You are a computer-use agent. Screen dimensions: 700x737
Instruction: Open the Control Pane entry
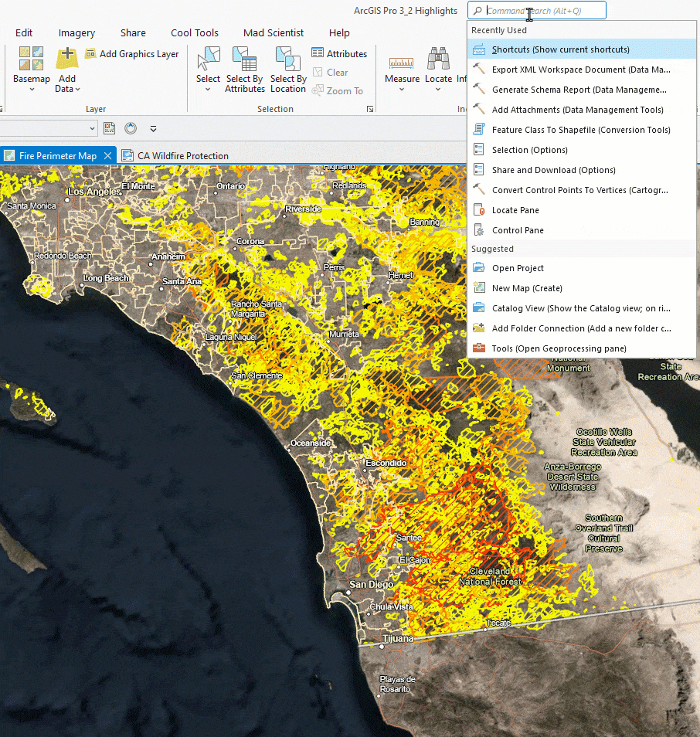coord(582,230)
